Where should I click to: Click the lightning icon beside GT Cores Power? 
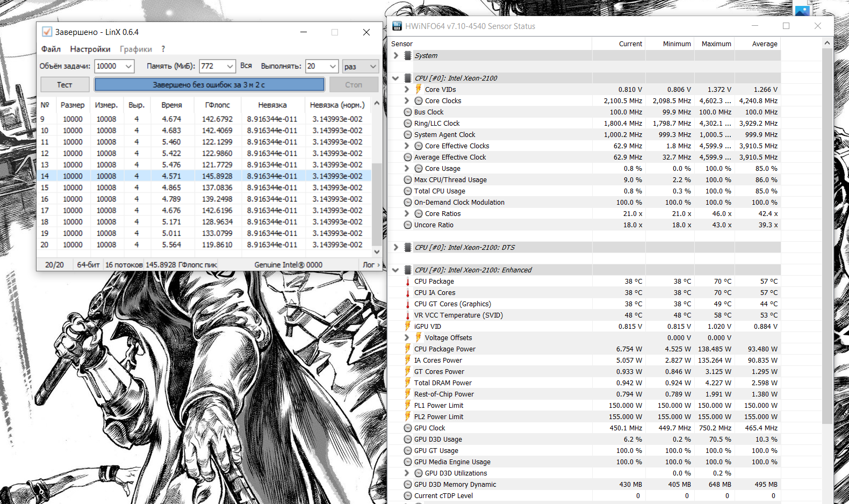click(408, 371)
